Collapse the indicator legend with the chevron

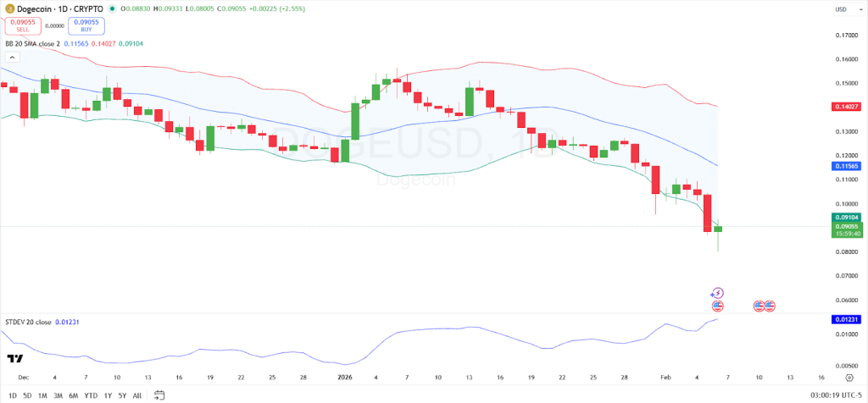click(x=12, y=57)
